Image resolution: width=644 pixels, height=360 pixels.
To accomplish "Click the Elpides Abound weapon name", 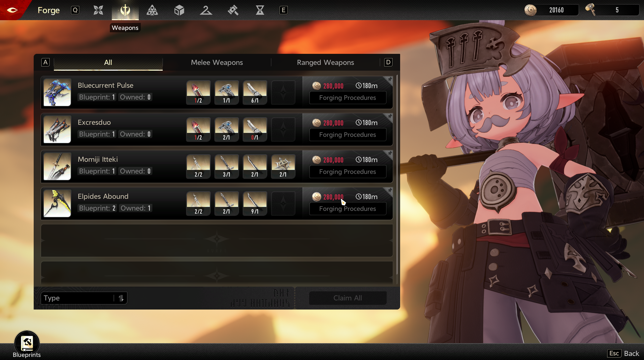I will tap(103, 196).
